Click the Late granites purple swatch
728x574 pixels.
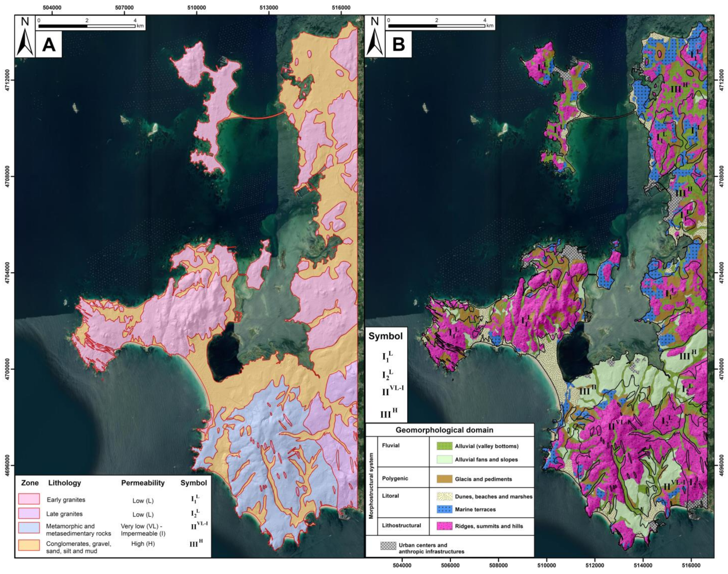point(29,514)
